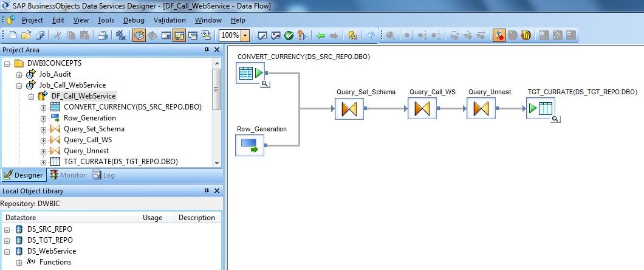Select Query_Unnest in the project tree
Viewport: 644px width, 270px height.
coord(86,151)
